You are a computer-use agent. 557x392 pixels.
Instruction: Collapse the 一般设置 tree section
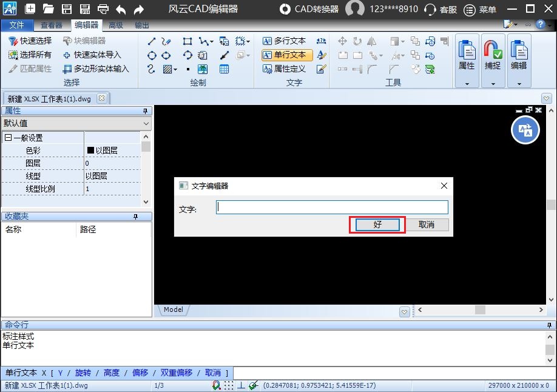pyautogui.click(x=8, y=138)
